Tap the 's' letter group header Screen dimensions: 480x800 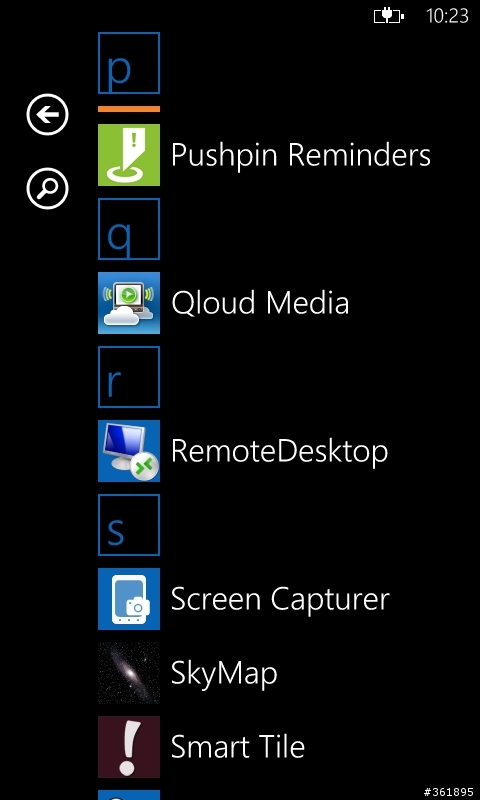coord(129,525)
